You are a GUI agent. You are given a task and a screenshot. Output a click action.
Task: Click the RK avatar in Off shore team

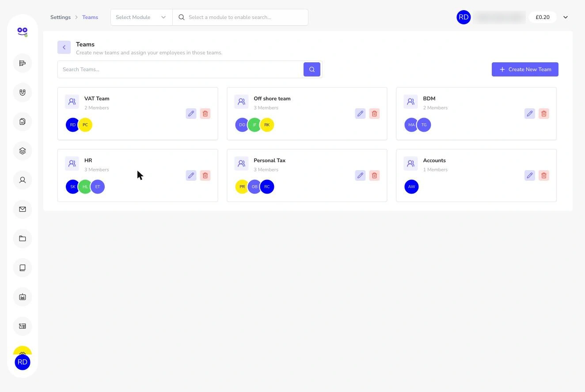(267, 125)
